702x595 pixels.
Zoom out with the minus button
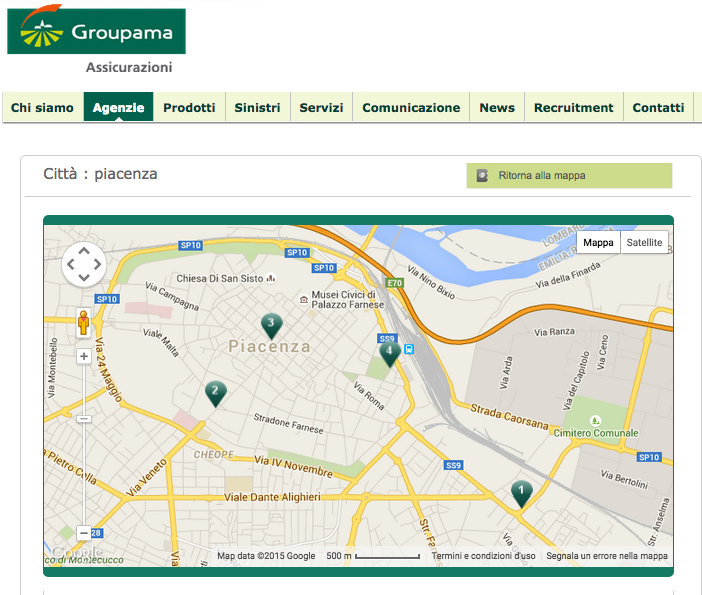coord(84,533)
